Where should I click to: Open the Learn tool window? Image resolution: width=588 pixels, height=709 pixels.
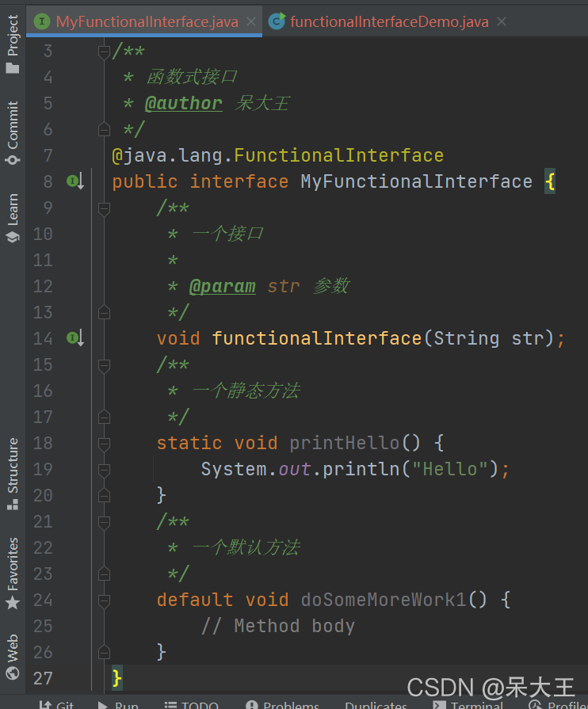click(x=13, y=218)
